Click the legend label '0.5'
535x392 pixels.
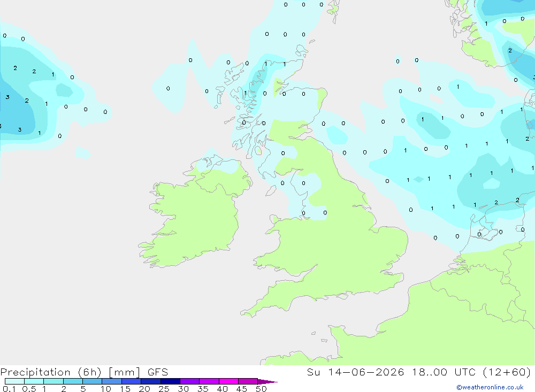coord(29,389)
